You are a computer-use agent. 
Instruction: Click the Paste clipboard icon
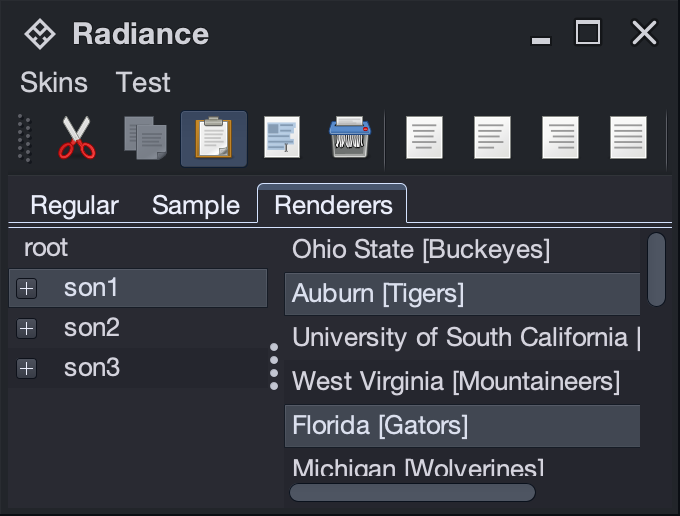[x=213, y=138]
